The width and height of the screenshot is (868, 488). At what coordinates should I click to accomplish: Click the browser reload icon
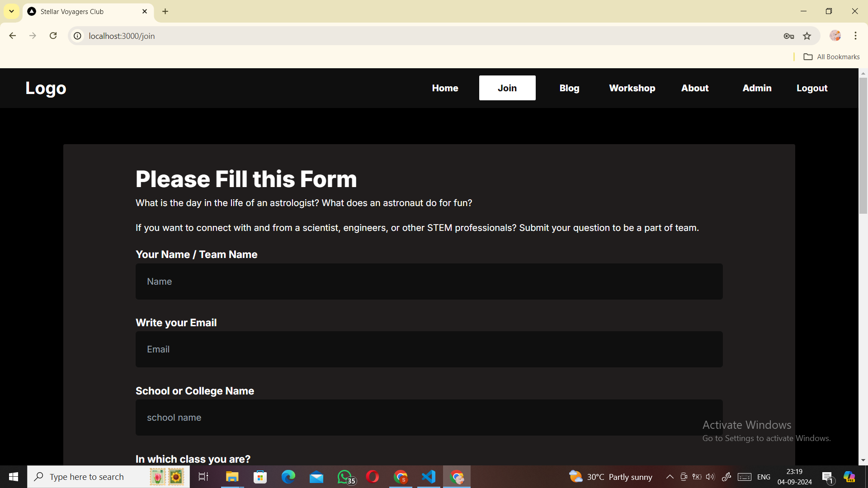coord(53,36)
